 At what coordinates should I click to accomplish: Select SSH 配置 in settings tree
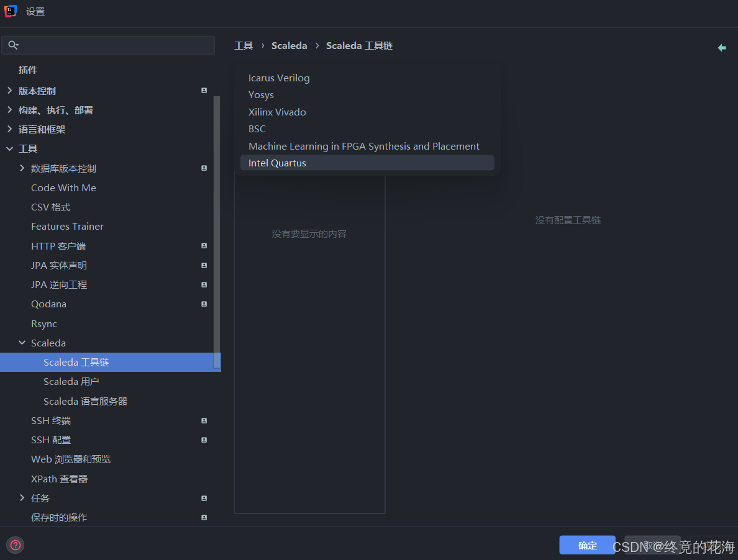click(x=51, y=440)
